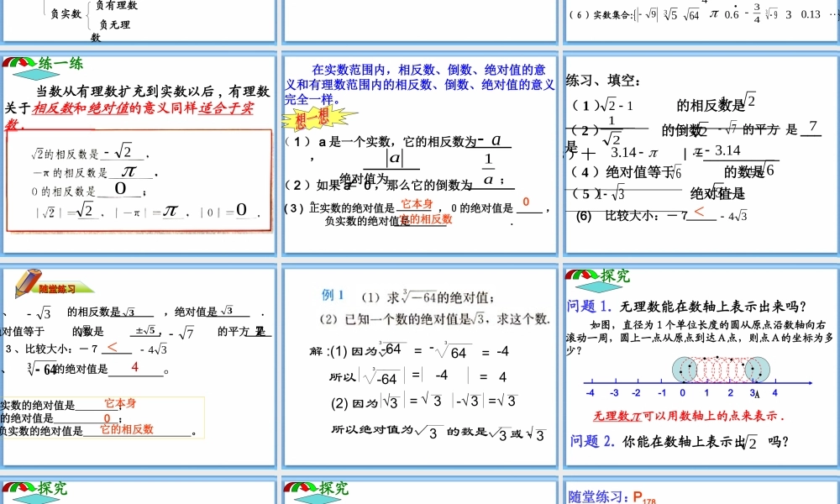Click the blue 问题 2. label
840x504 pixels.
(592, 441)
